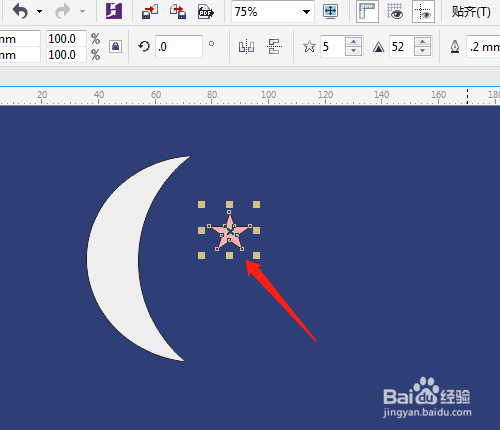Viewport: 500px width, 430px height.
Task: Click the Undo arrow icon
Action: click(x=20, y=12)
